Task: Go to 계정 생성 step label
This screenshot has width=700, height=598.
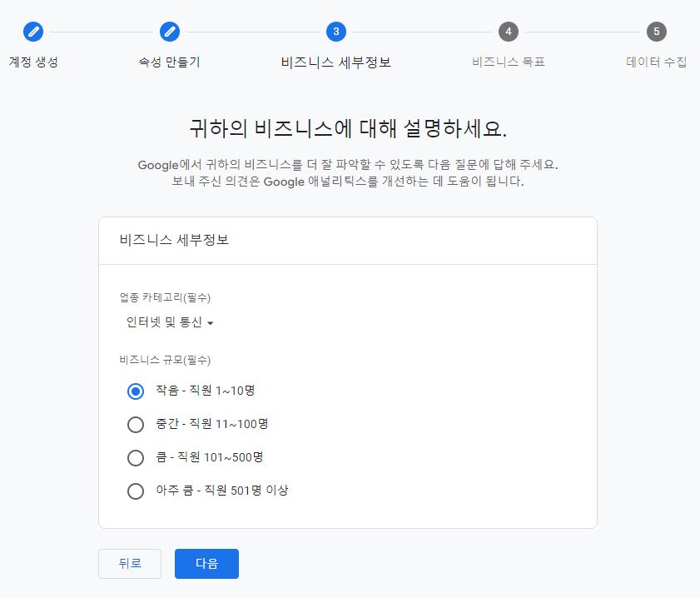Action: (33, 62)
